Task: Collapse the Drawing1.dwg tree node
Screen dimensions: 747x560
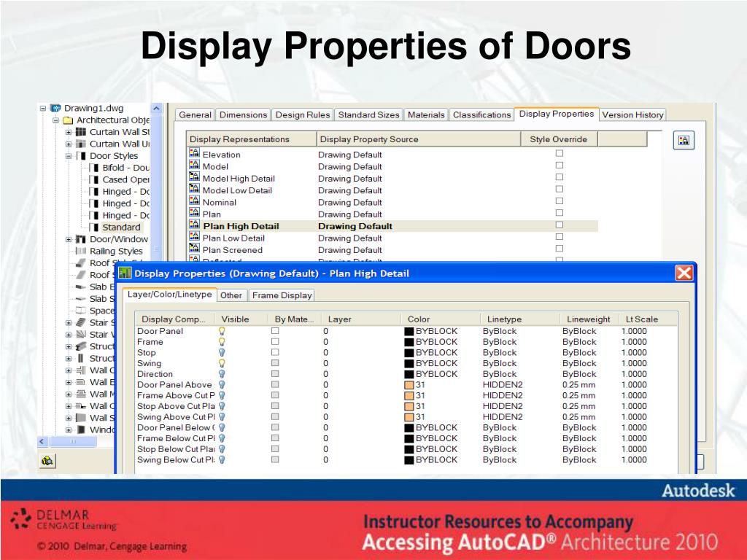Action: (x=43, y=108)
